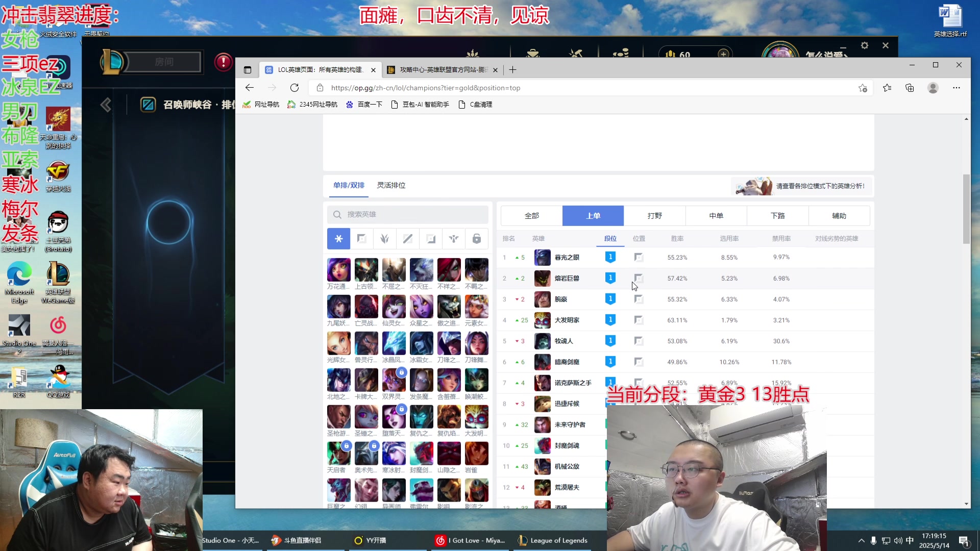The image size is (980, 551).
Task: Open QQ游戏 desktop shortcut
Action: pos(58,381)
